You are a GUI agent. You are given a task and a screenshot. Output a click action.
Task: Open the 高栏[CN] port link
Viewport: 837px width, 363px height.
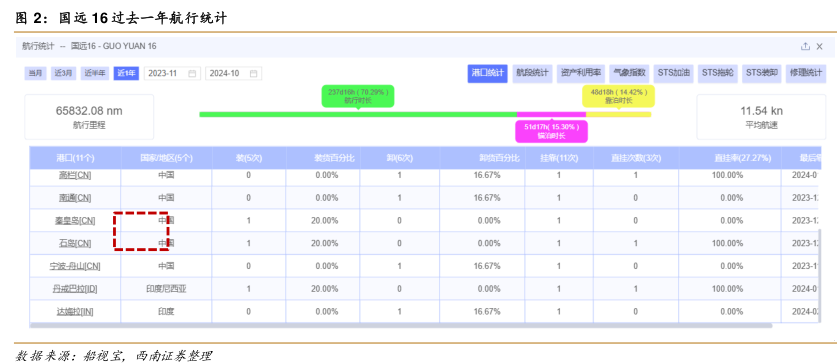75,175
